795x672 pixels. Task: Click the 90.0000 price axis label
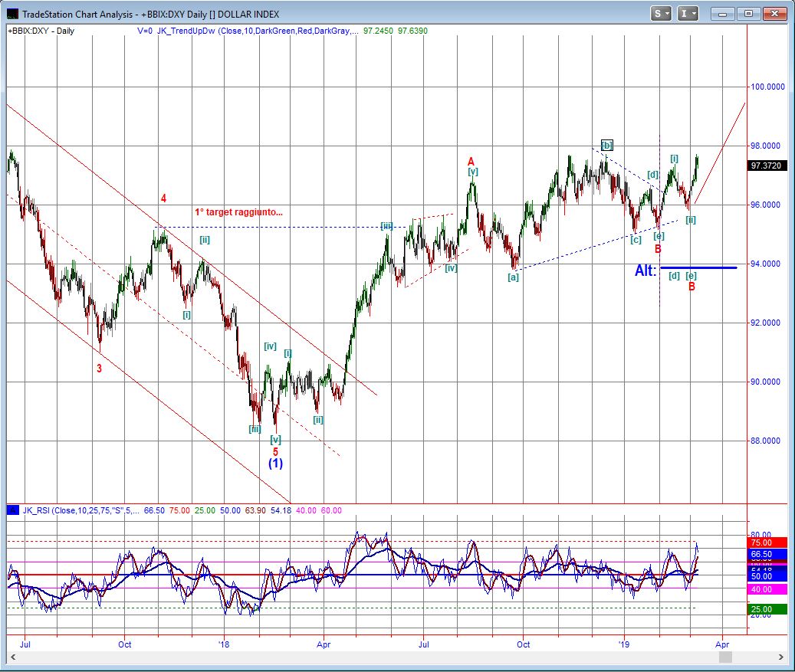tap(765, 382)
